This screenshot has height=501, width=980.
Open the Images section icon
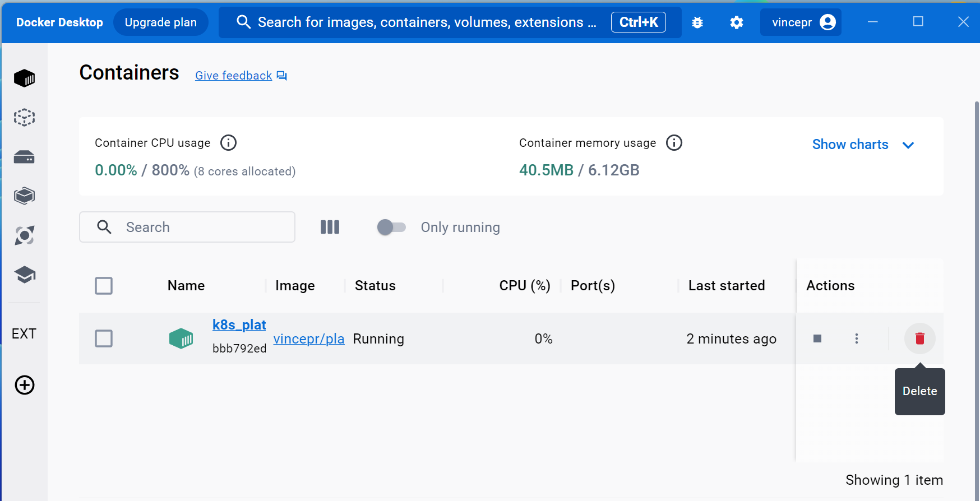pos(24,118)
